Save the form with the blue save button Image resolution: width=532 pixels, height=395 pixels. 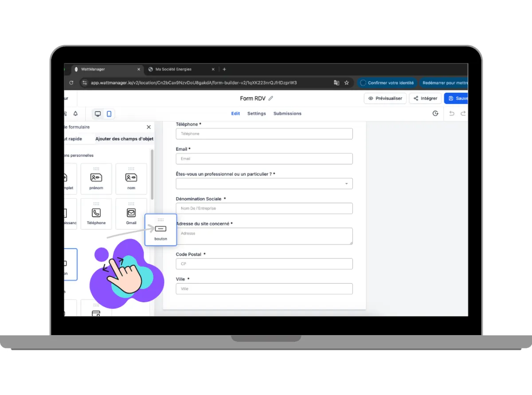click(456, 99)
